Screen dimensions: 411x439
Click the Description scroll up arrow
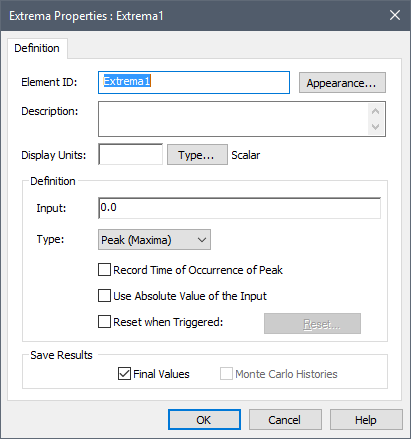[376, 111]
